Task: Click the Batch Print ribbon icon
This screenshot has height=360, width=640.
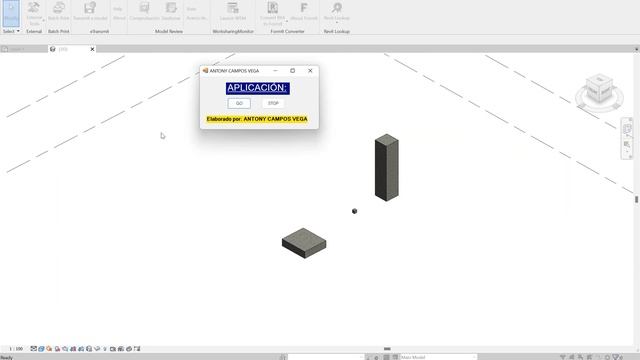Action: [58, 11]
